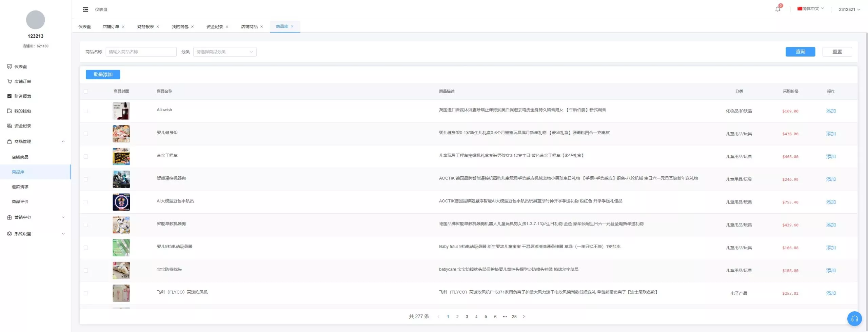Click the hamburger menu collapse icon
Image resolution: width=868 pixels, height=332 pixels.
(x=85, y=9)
